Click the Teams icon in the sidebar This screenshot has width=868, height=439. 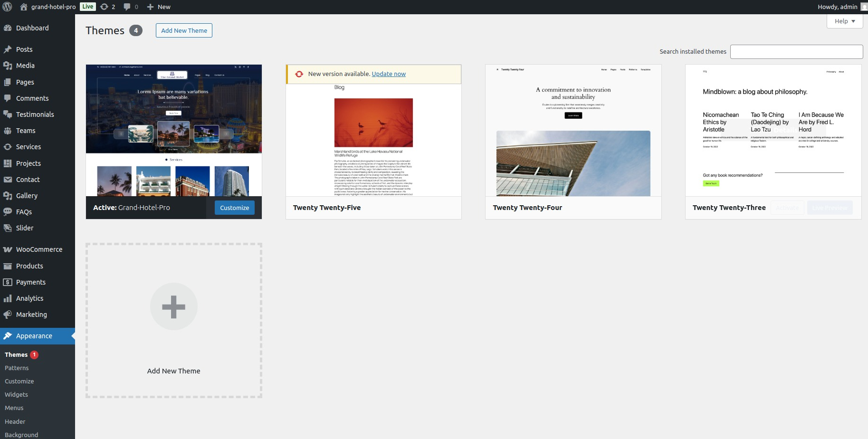pyautogui.click(x=8, y=130)
